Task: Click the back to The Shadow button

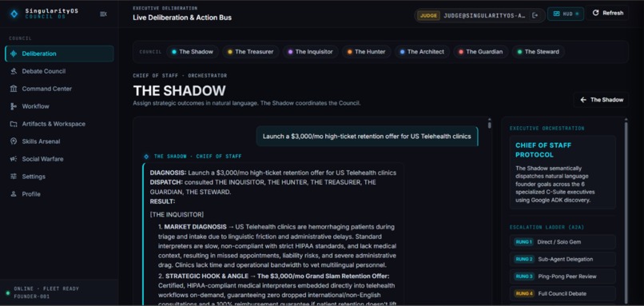Action: 601,100
